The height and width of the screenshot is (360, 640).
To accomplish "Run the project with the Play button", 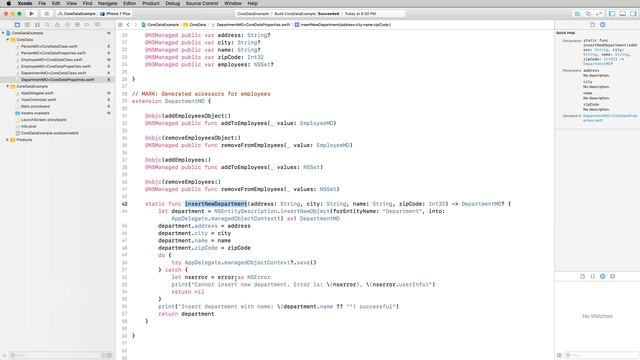I will pos(31,14).
